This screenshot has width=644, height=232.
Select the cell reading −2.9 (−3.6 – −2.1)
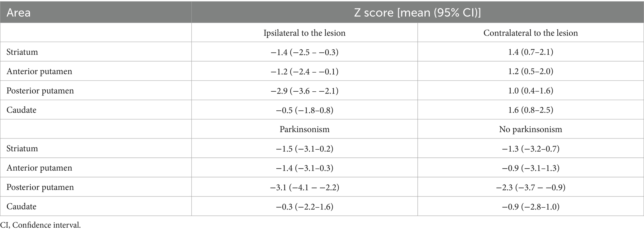[x=304, y=91]
